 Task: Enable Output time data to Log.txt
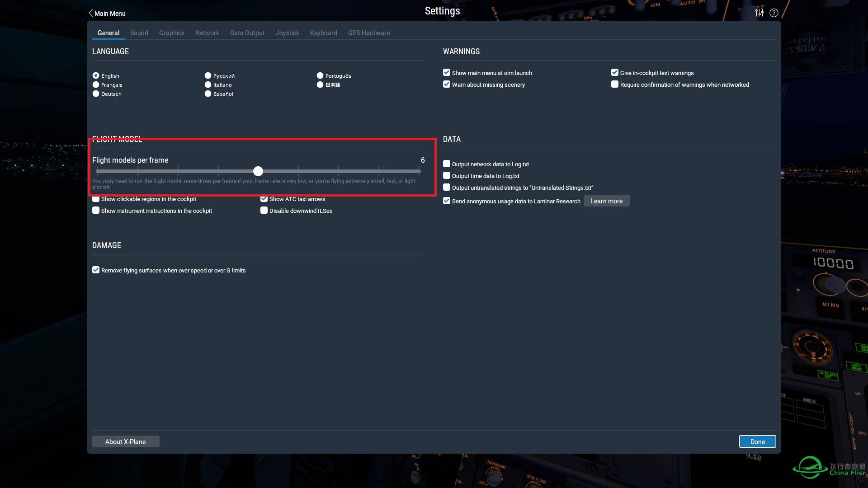(x=447, y=175)
